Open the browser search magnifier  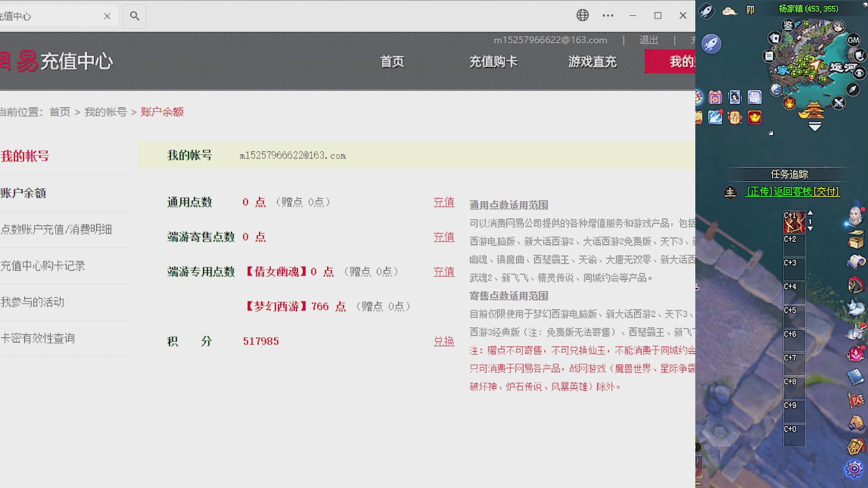(134, 16)
